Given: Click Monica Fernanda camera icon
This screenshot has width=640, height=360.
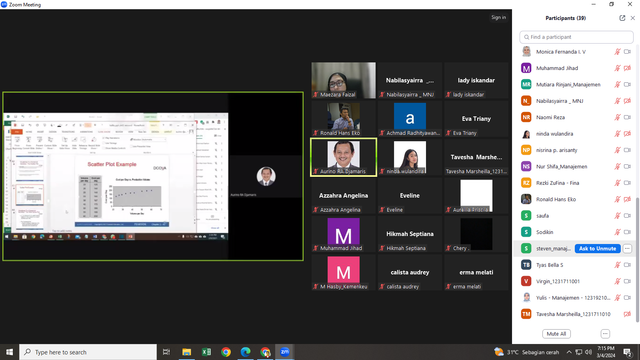Looking at the screenshot, I should click(627, 52).
